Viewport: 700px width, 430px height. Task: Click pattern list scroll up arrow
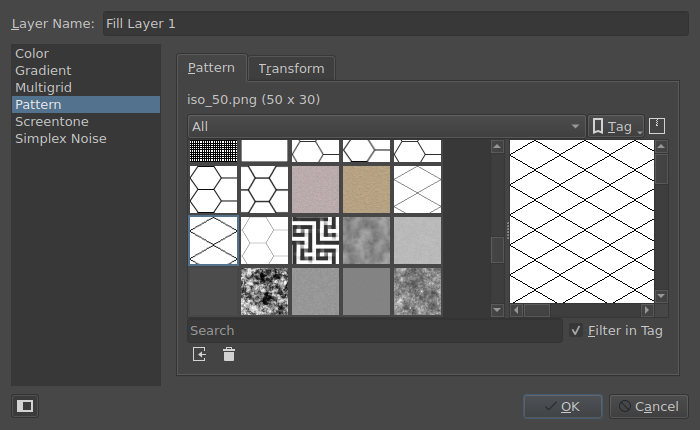[497, 146]
